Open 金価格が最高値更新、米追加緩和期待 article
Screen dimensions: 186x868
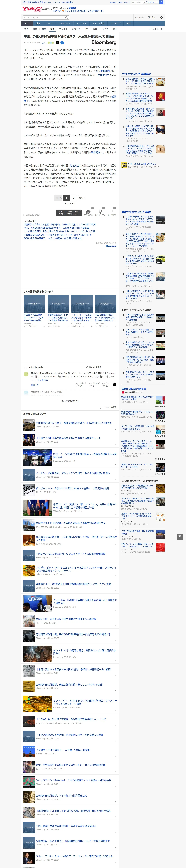pos(69,684)
